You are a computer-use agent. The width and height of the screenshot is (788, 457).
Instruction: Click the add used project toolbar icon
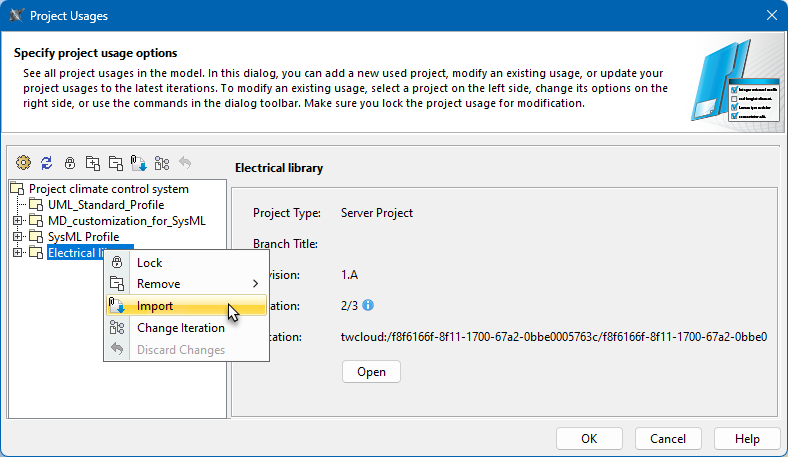(x=93, y=163)
